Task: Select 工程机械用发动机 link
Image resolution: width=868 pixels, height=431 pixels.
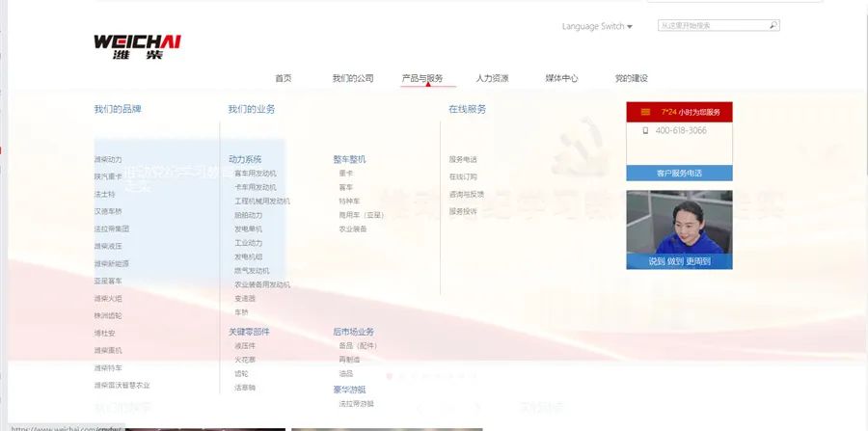Action: 262,201
